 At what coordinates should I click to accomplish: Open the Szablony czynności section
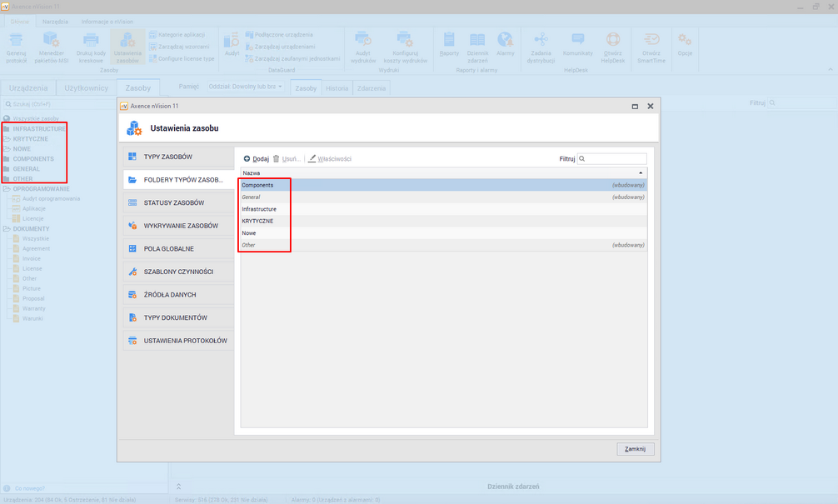(x=178, y=272)
